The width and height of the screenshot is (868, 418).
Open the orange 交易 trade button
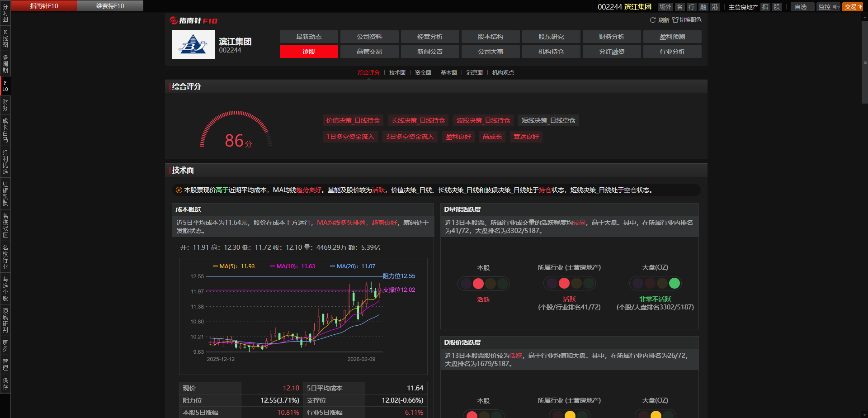coord(853,7)
